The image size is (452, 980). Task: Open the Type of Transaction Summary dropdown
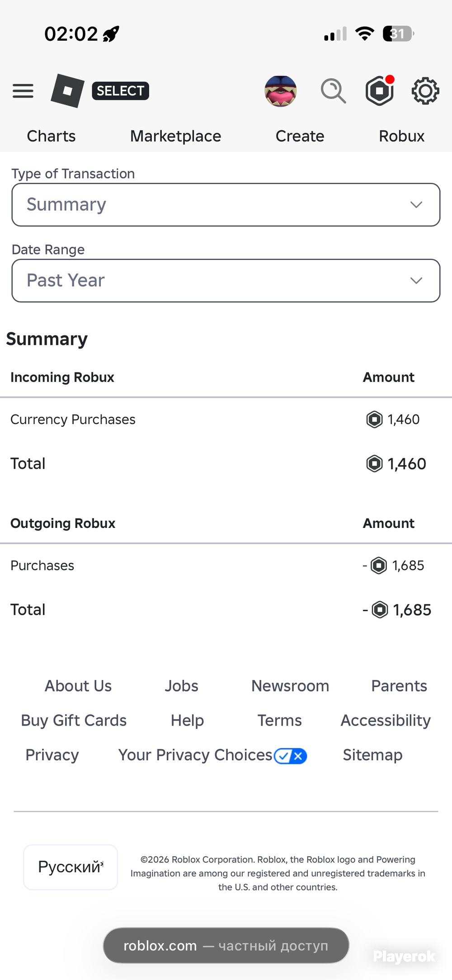pyautogui.click(x=226, y=205)
